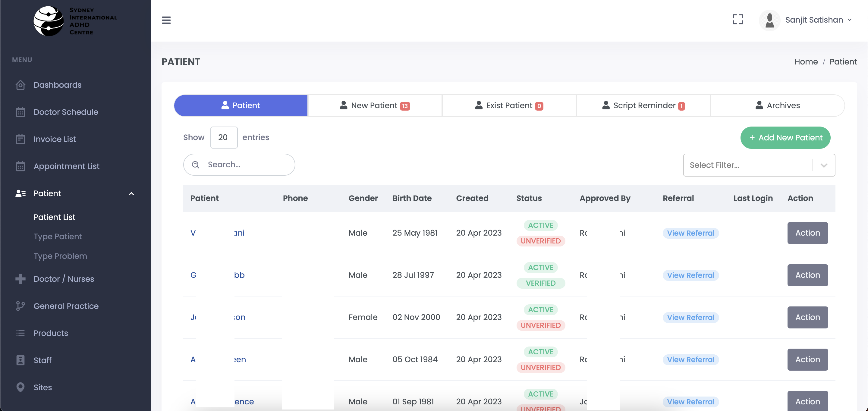Click Doctor / Nurses plus icon
The height and width of the screenshot is (411, 868).
pos(20,279)
